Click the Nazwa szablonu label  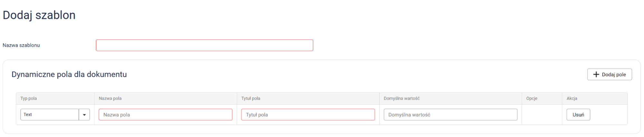[21, 45]
